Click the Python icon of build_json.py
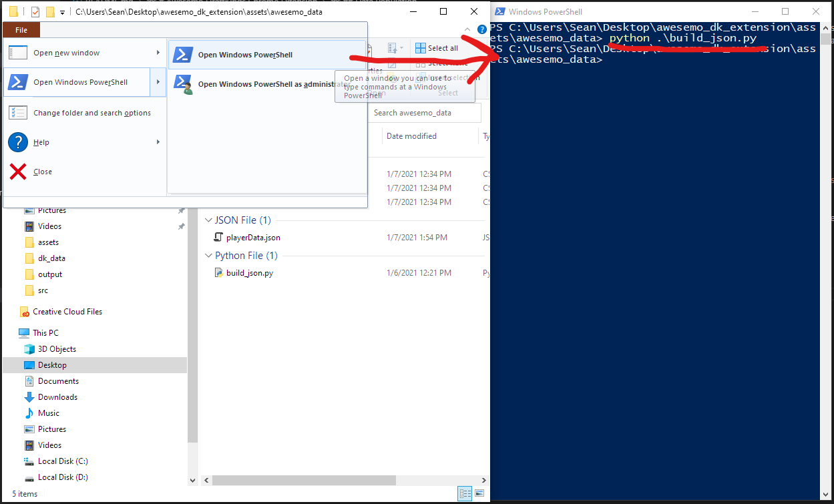Screen dimensions: 834x504 coord(218,272)
